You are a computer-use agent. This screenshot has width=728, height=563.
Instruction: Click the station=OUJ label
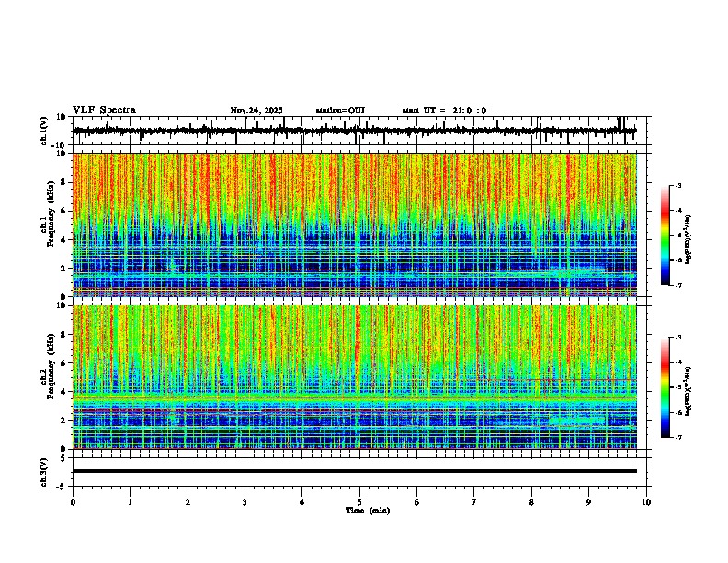(340, 110)
